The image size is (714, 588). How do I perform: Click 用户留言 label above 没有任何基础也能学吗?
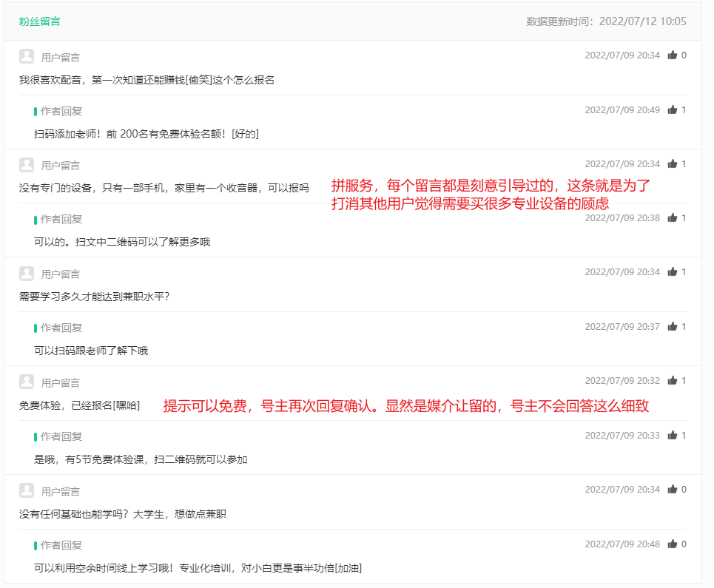(x=61, y=492)
